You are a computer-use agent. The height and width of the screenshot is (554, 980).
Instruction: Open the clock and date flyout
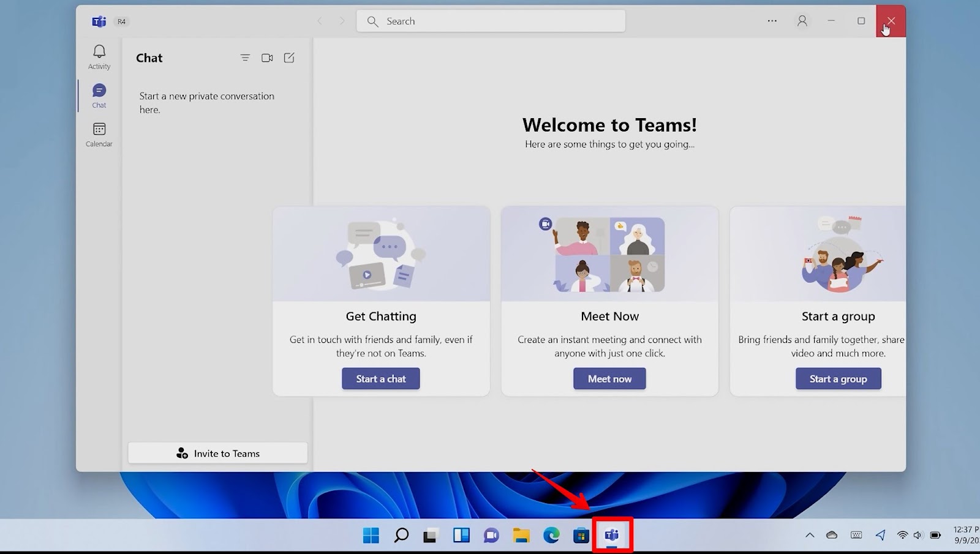coord(966,535)
